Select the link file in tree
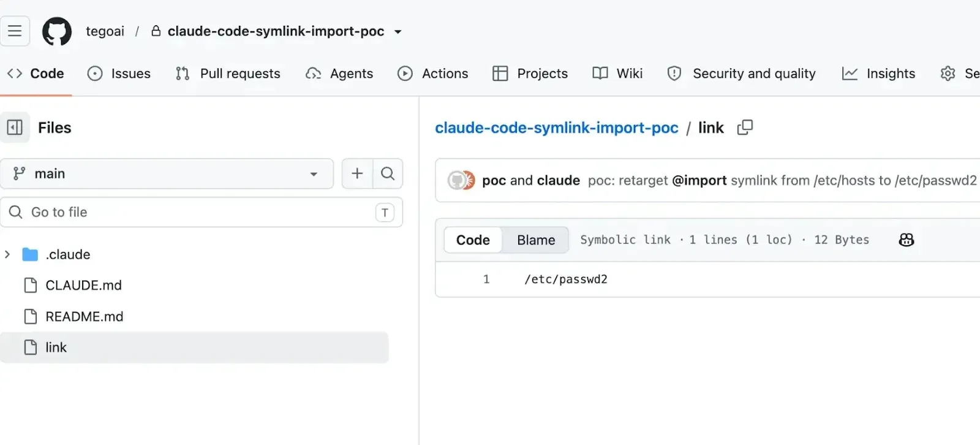 pos(194,348)
